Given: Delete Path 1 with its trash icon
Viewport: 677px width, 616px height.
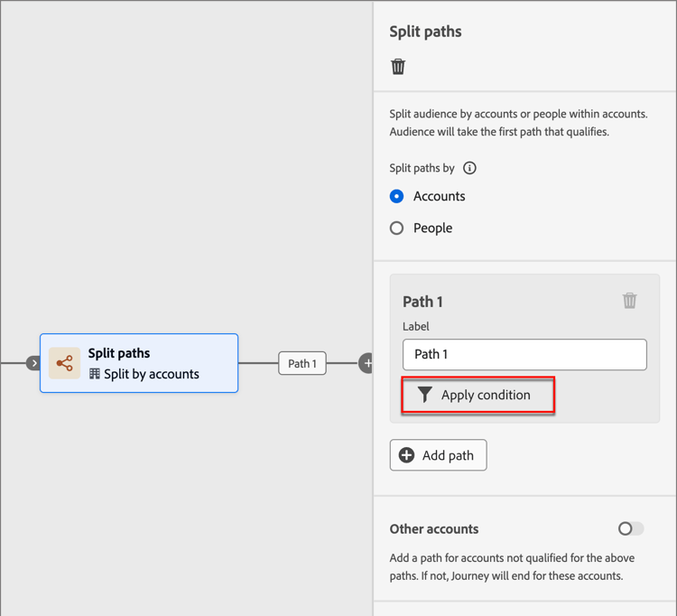Looking at the screenshot, I should (630, 301).
